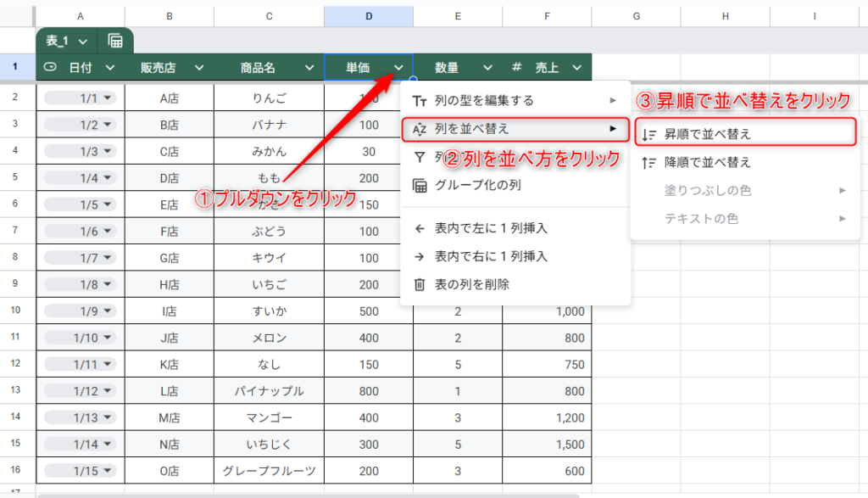Click the trash icon for 表の列を削除
Viewport: 868px width, 498px height.
419,284
